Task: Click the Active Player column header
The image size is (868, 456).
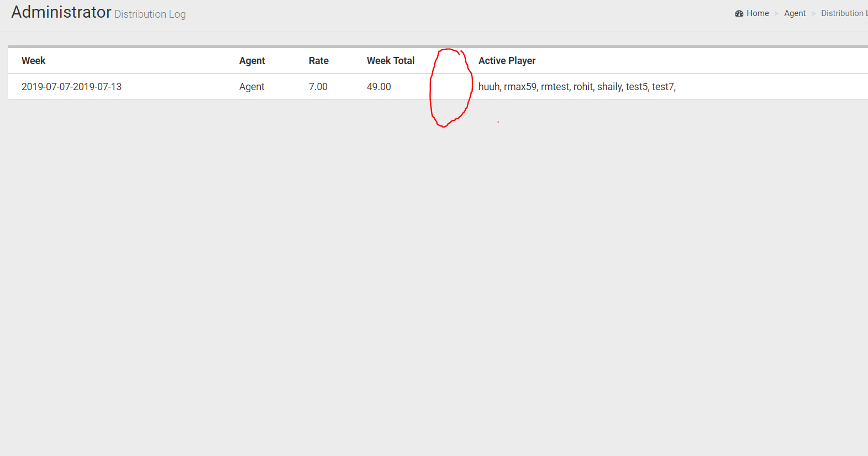Action: point(507,61)
